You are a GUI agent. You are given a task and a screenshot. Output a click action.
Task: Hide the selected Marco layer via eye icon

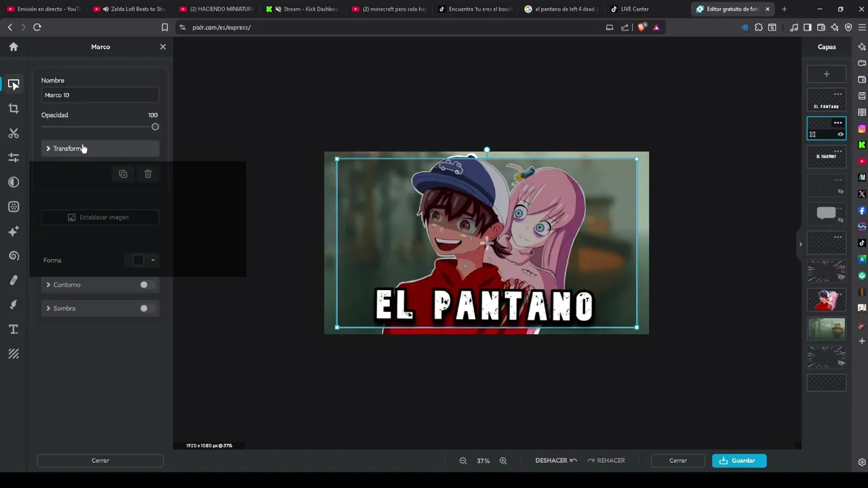click(840, 134)
